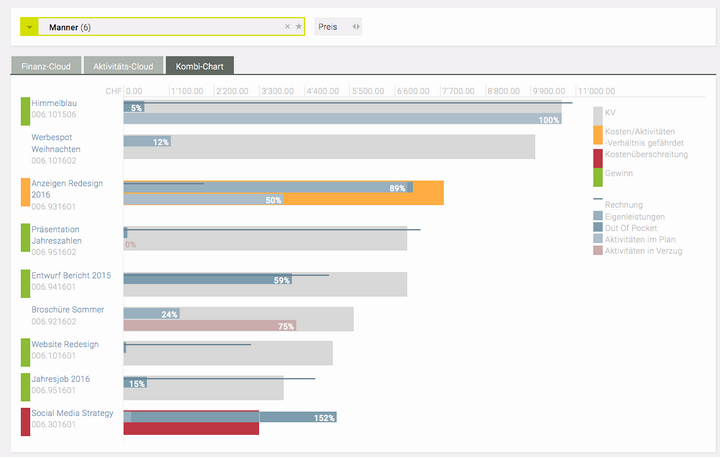Click the orange Kosten/Aktivitäten legend swatch
The height and width of the screenshot is (458, 720).
(x=598, y=135)
